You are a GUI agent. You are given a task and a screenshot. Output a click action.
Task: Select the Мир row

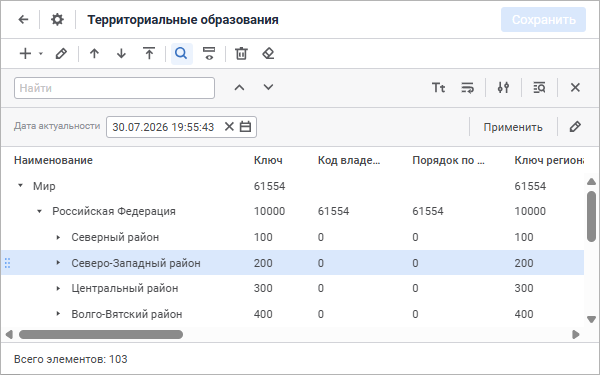[293, 186]
